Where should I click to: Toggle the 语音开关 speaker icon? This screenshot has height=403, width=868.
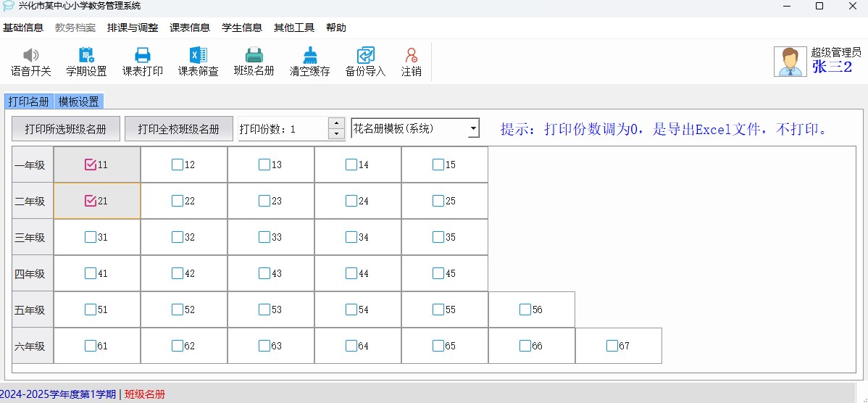(x=30, y=56)
